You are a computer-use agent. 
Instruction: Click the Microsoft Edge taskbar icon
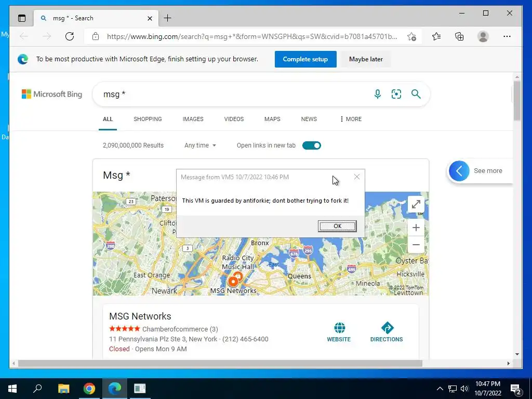tap(115, 389)
